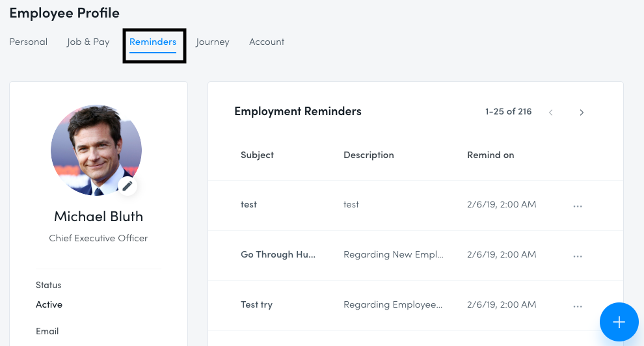Click the 'Remind on' column header

pos(490,155)
